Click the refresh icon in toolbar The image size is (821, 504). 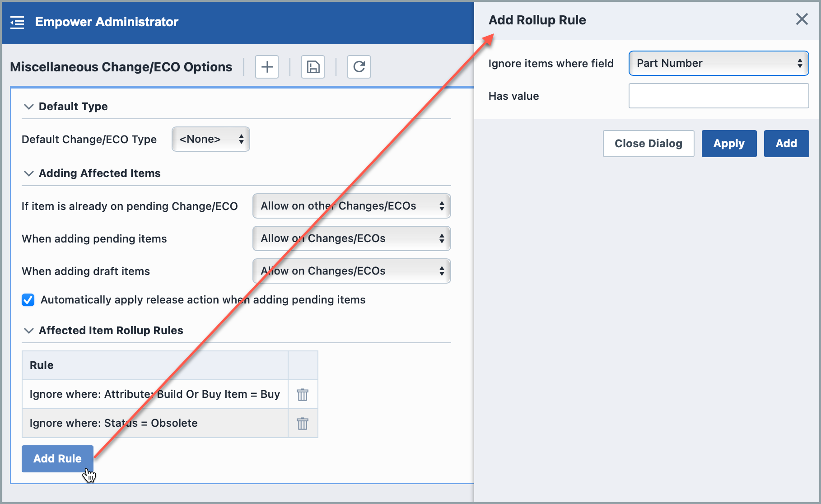click(x=359, y=67)
